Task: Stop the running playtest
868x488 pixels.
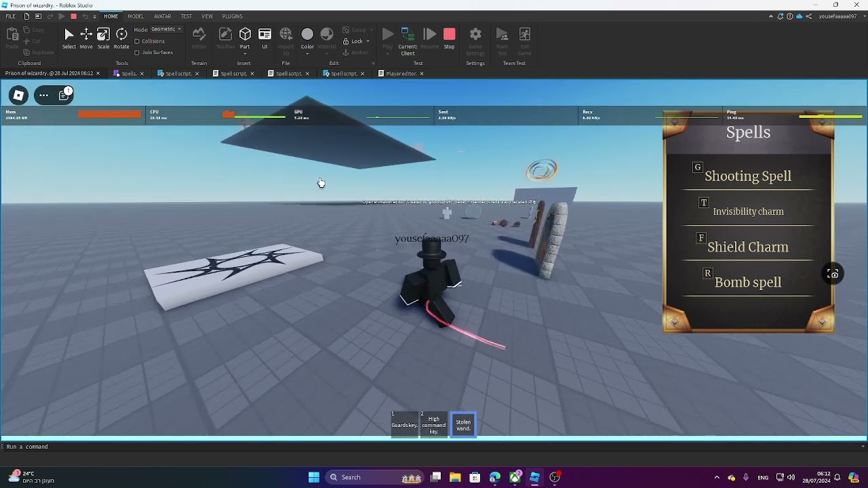Action: (x=449, y=38)
